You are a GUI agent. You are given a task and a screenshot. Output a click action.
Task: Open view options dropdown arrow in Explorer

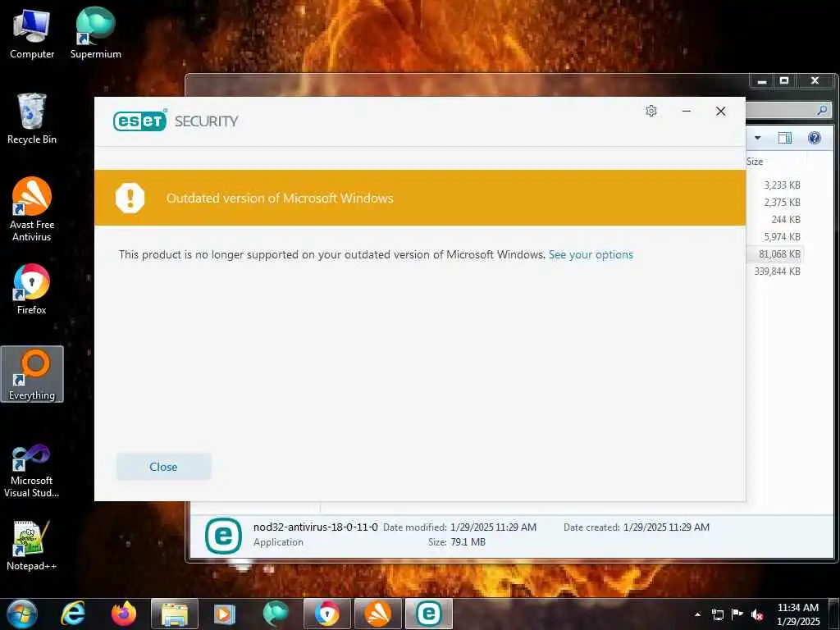(757, 138)
